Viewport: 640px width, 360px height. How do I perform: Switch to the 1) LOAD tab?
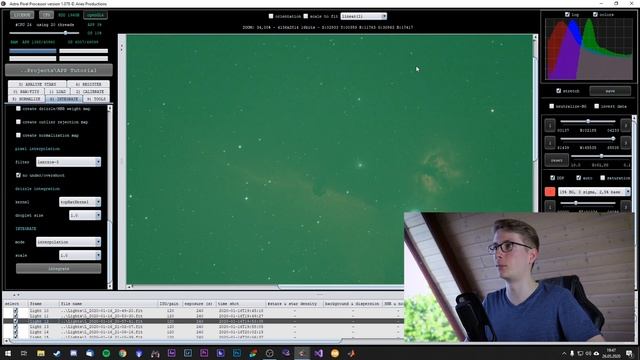57,91
